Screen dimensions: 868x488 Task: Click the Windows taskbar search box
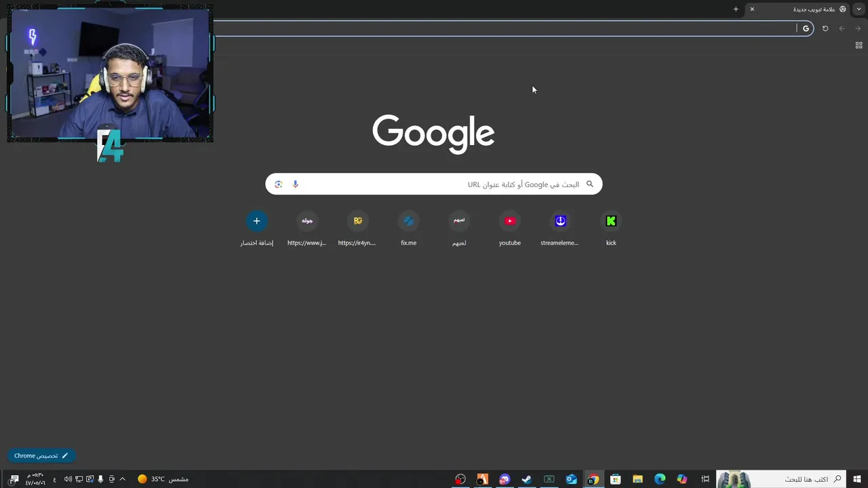[781, 479]
